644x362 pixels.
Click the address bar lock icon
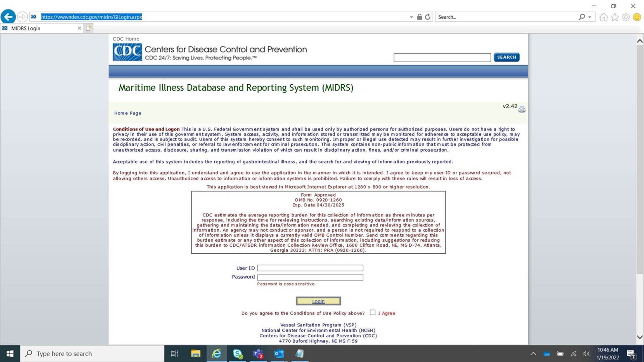[419, 17]
